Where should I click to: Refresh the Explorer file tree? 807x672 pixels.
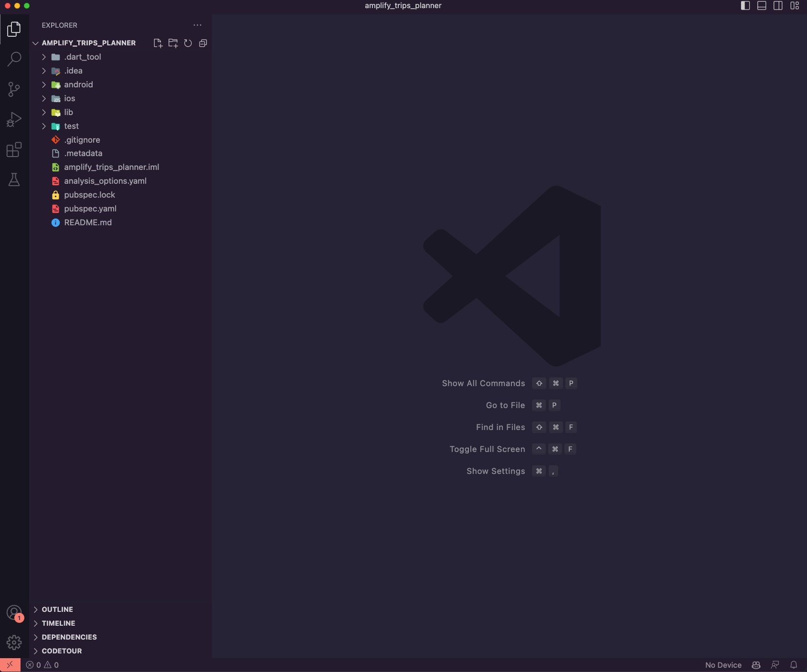pos(188,43)
